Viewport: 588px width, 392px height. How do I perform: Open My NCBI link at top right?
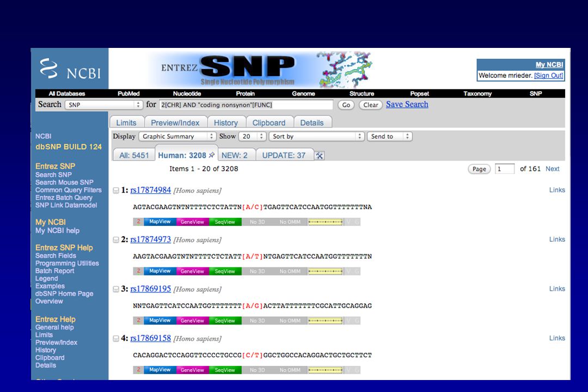click(549, 65)
